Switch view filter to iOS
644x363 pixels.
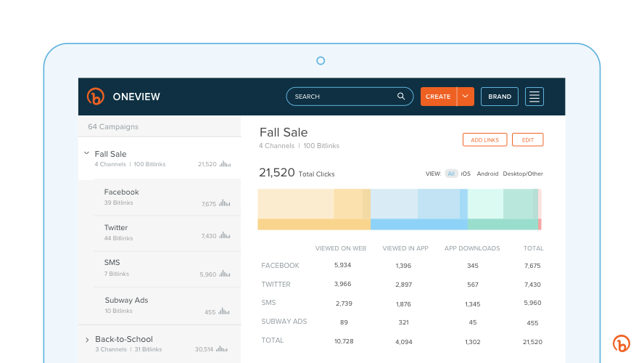(x=466, y=174)
